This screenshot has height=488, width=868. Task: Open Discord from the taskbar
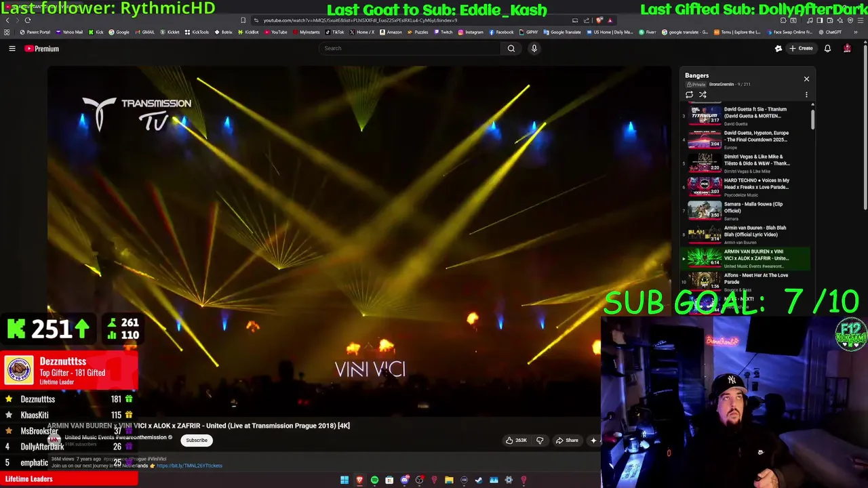coord(405,481)
